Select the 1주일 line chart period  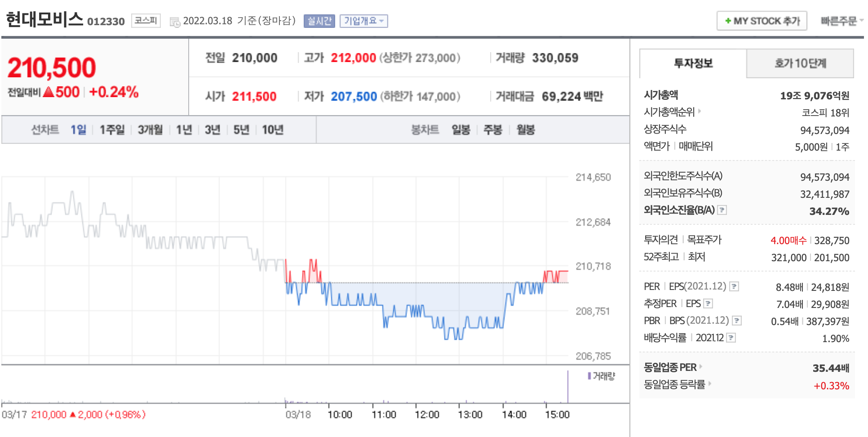tap(112, 130)
